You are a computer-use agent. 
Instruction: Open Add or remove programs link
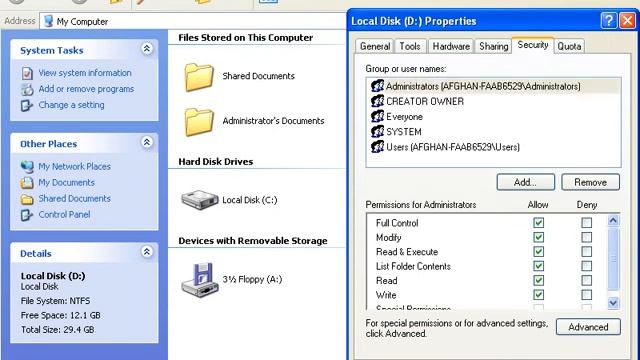pos(86,89)
